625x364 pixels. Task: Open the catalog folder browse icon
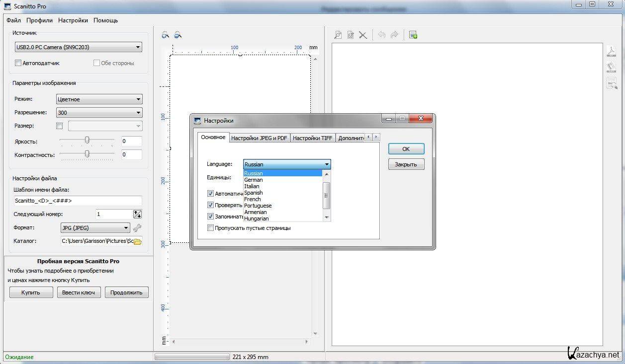point(138,241)
